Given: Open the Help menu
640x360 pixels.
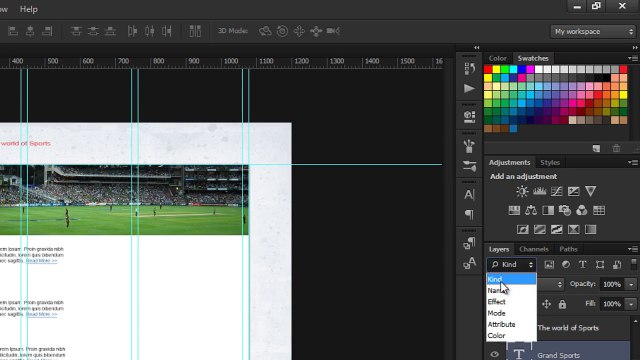Looking at the screenshot, I should (x=29, y=9).
